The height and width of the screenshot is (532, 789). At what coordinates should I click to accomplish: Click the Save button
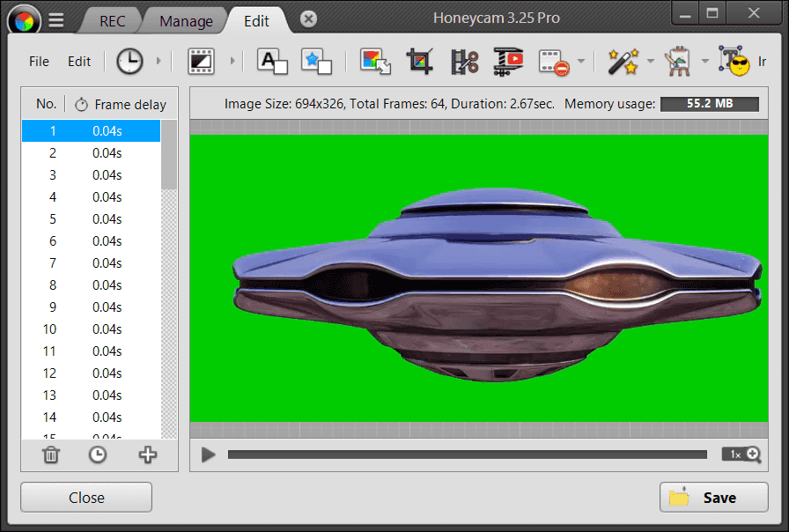tap(712, 498)
